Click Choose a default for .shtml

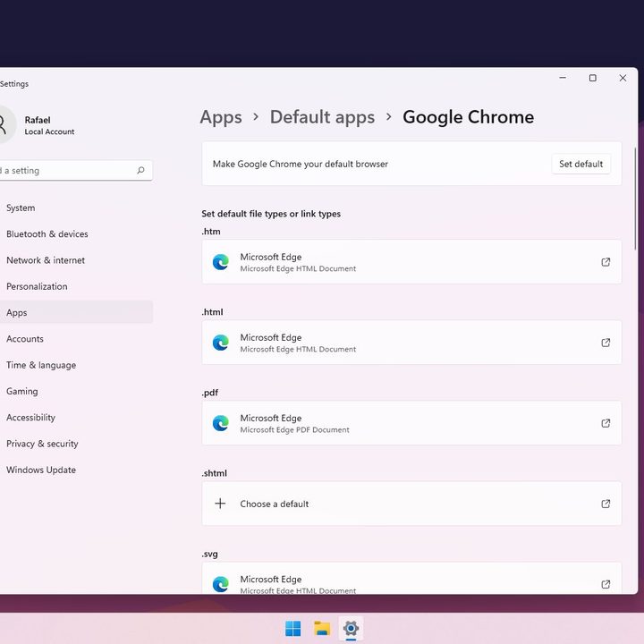pyautogui.click(x=411, y=504)
